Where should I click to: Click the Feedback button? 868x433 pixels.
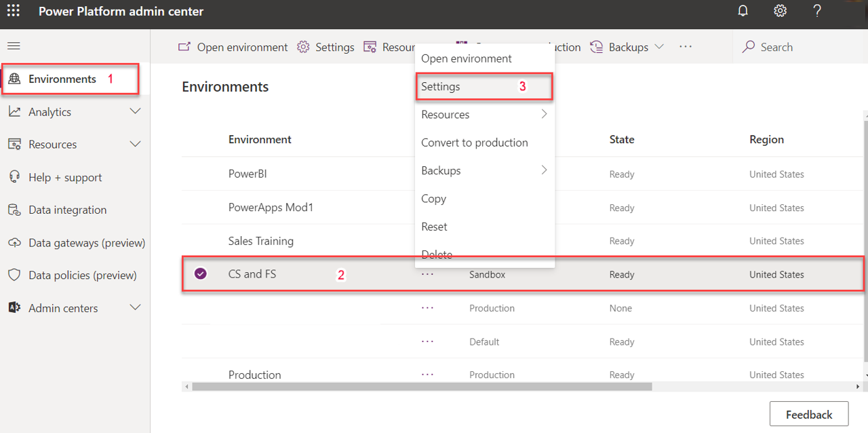808,414
